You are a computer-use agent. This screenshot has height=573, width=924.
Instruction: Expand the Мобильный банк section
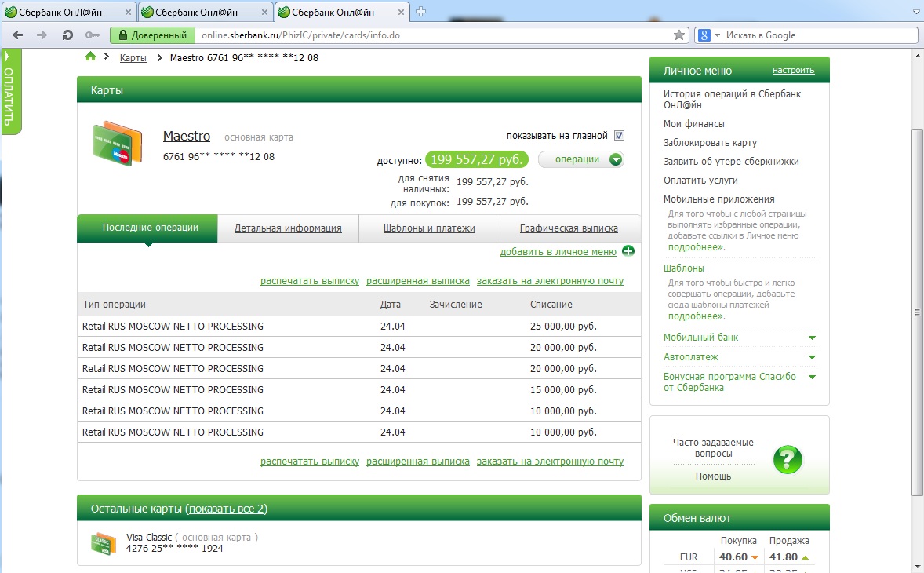point(812,338)
